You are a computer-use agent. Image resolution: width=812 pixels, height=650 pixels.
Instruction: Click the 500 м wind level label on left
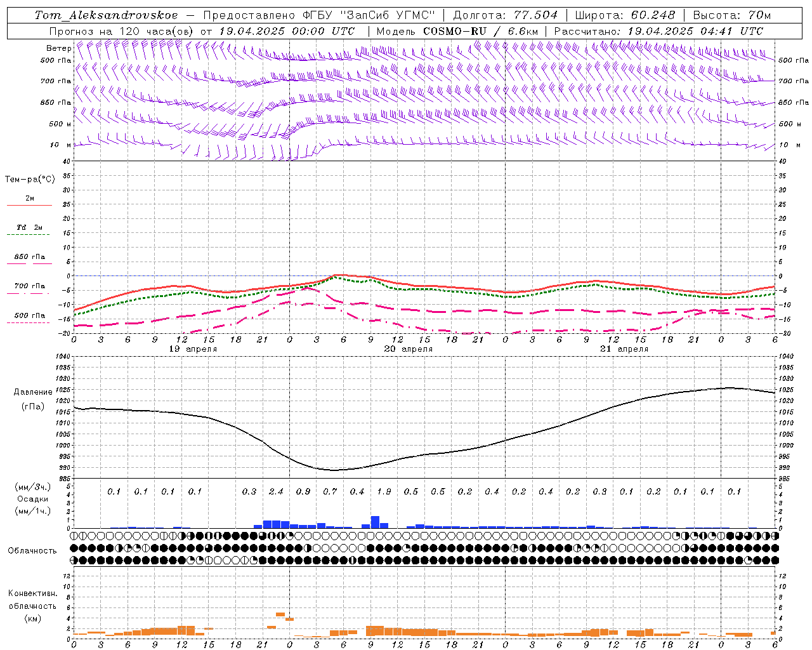point(60,124)
